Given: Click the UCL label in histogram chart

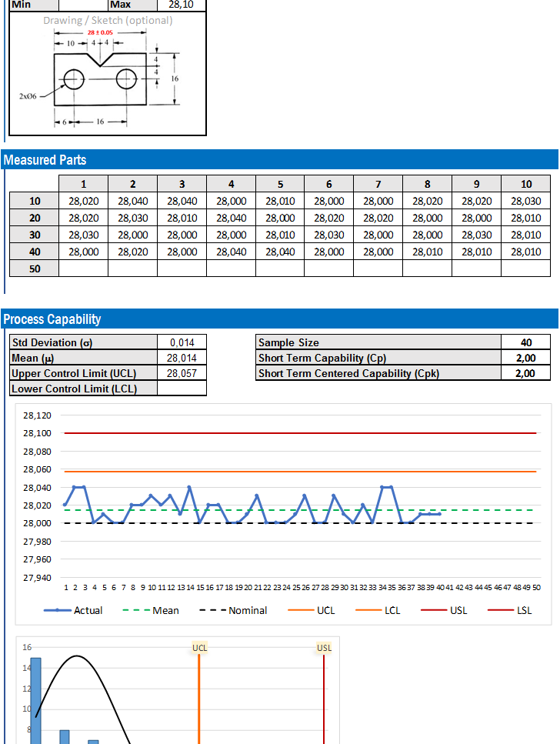Looking at the screenshot, I should [x=199, y=648].
